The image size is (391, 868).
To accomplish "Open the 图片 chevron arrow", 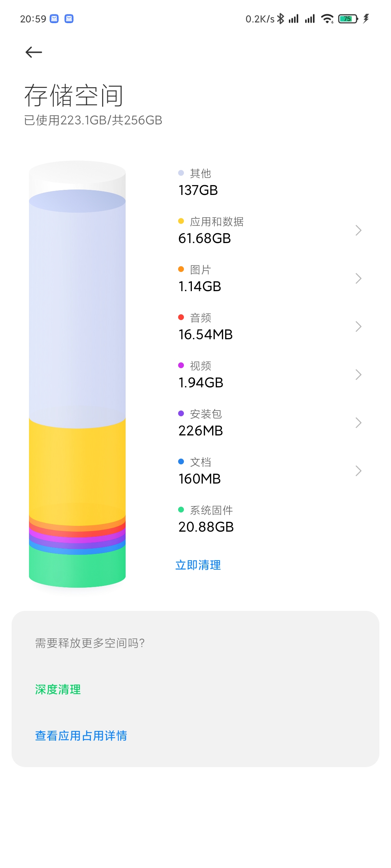I will pyautogui.click(x=358, y=278).
